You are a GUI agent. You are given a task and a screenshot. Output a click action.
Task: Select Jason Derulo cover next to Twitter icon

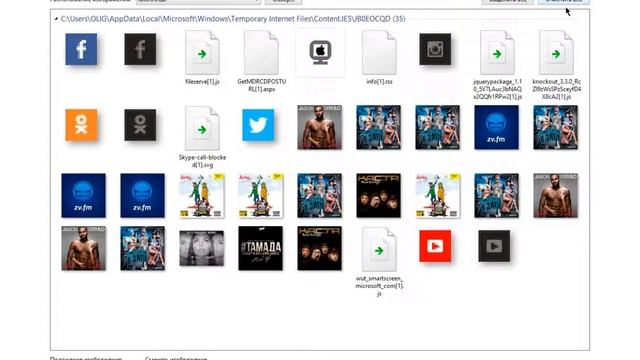(x=320, y=127)
